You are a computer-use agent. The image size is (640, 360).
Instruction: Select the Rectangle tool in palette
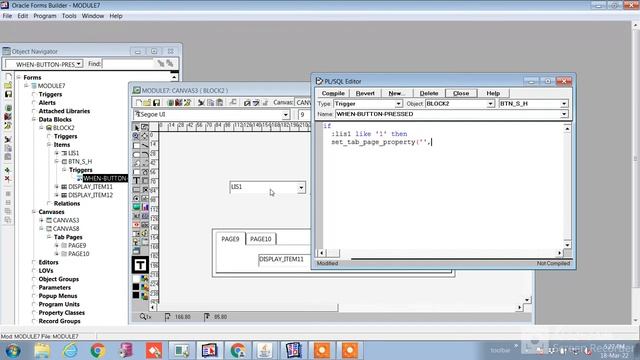pyautogui.click(x=136, y=145)
